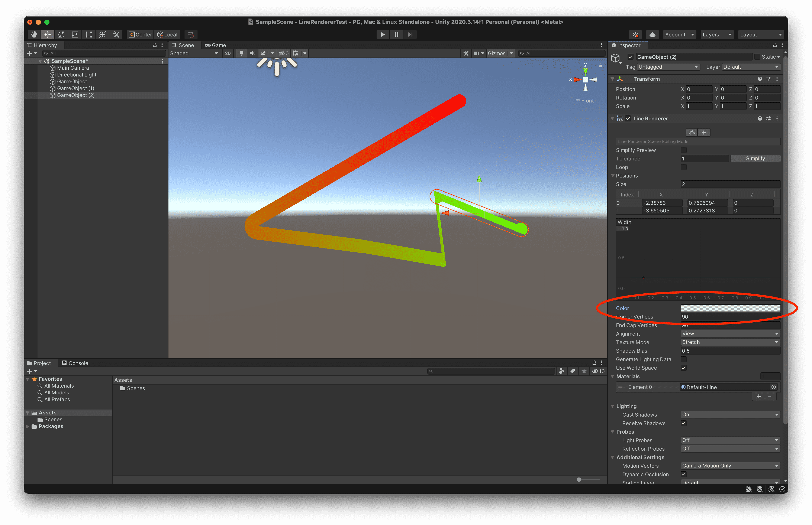The height and width of the screenshot is (525, 812).
Task: Toggle scene audio speaker icon
Action: tap(252, 53)
